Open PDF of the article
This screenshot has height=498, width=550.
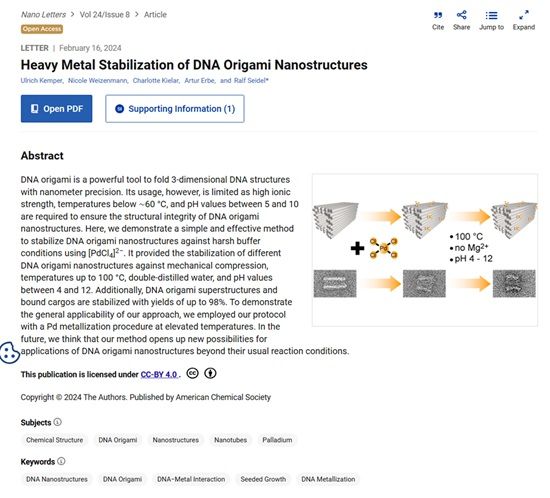tap(56, 109)
